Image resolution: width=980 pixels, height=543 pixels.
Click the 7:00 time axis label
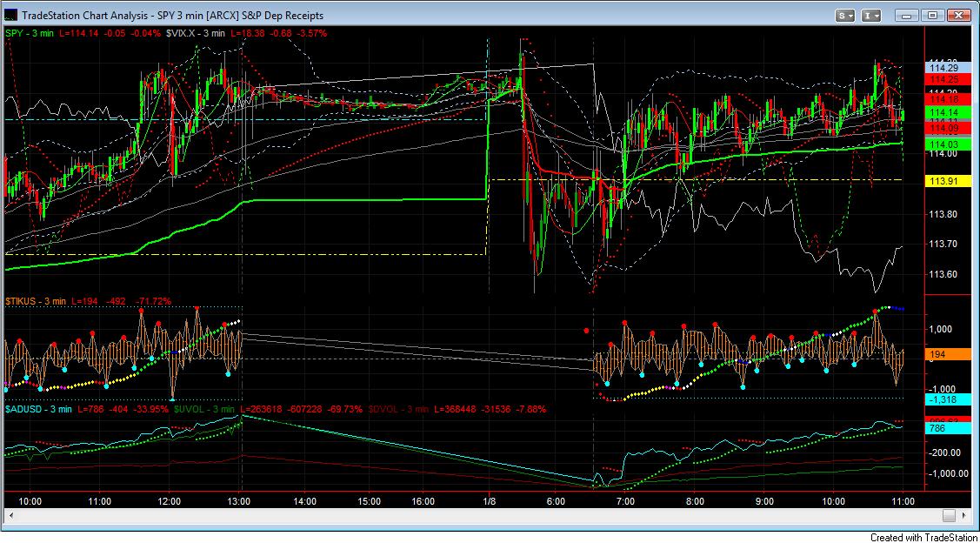click(x=625, y=501)
